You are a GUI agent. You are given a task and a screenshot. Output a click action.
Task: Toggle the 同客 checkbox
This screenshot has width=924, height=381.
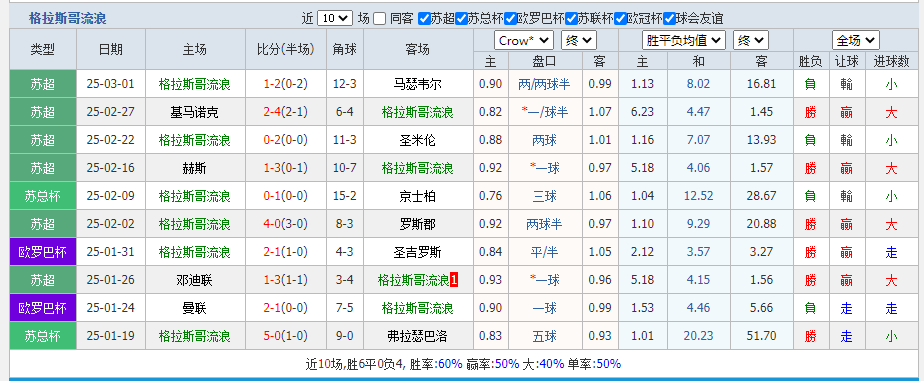click(380, 18)
